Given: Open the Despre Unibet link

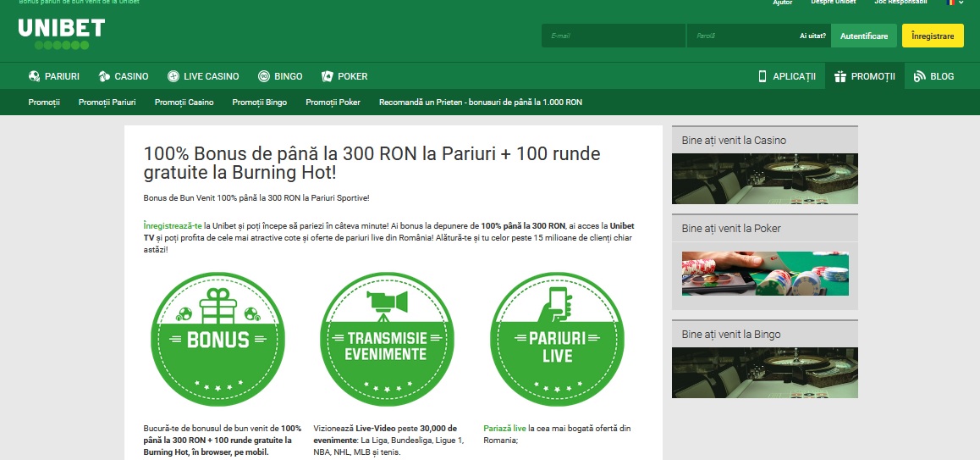Looking at the screenshot, I should point(833,3).
